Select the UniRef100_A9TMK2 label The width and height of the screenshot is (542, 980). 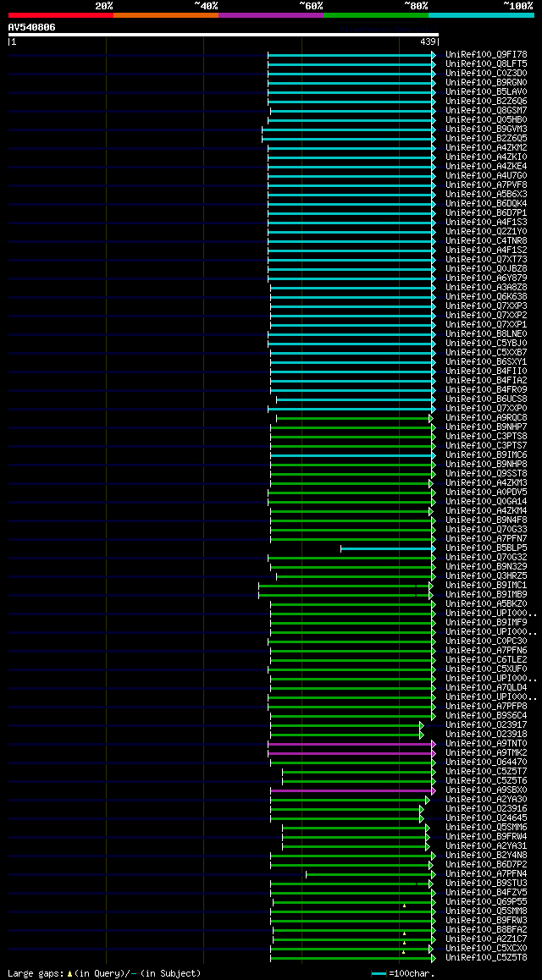pyautogui.click(x=486, y=753)
